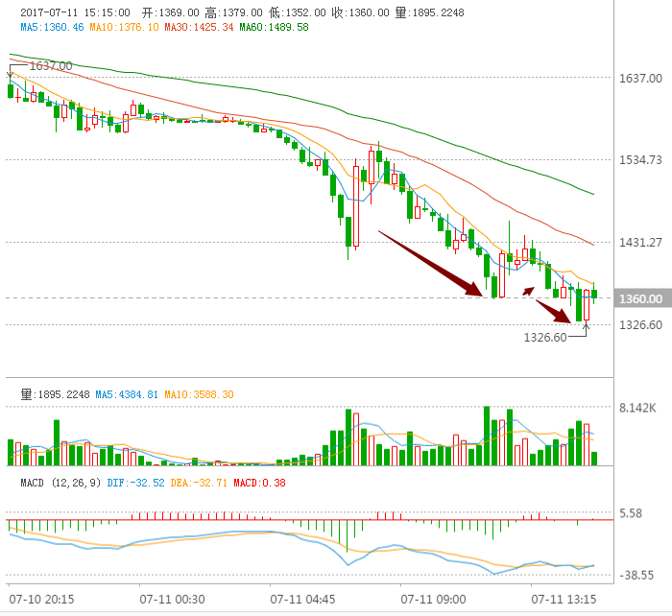Click the DEA:-32.71 value
Screen dimensions: 672x616
(199, 483)
